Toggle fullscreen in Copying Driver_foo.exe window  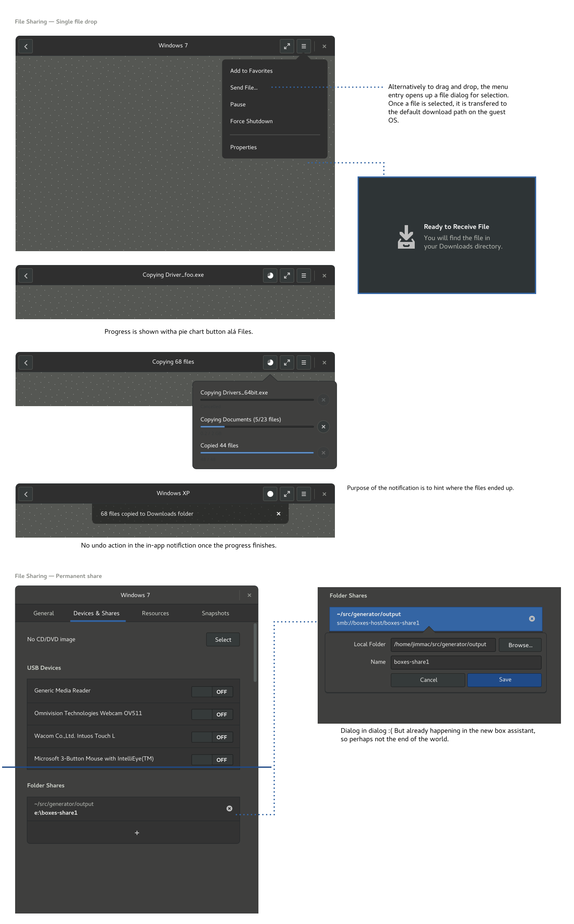pos(287,276)
